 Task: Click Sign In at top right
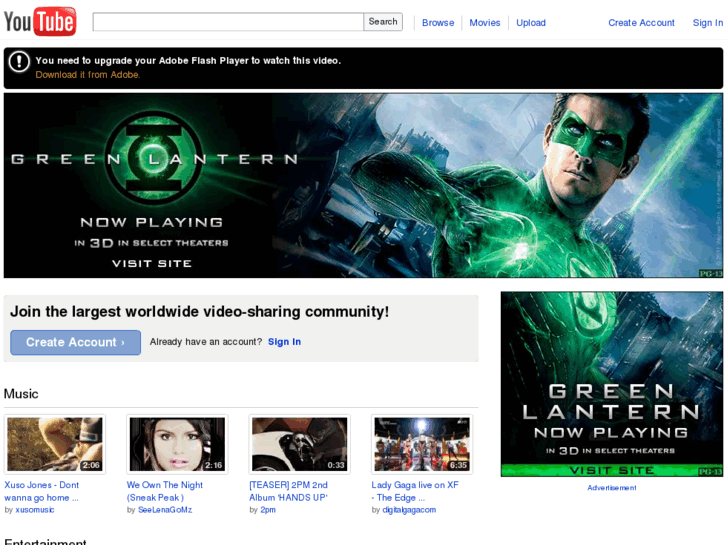tap(708, 23)
